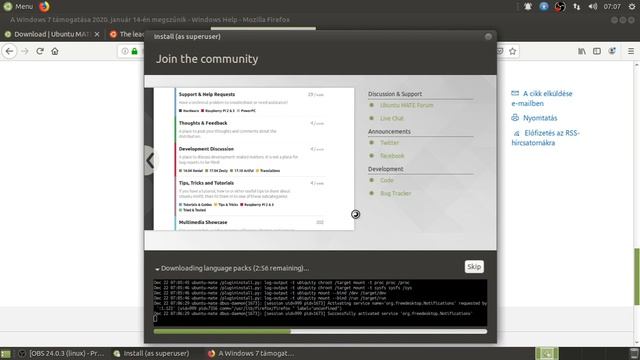
Task: Close the Download Ubuntu MATE tab
Action: pos(97,34)
